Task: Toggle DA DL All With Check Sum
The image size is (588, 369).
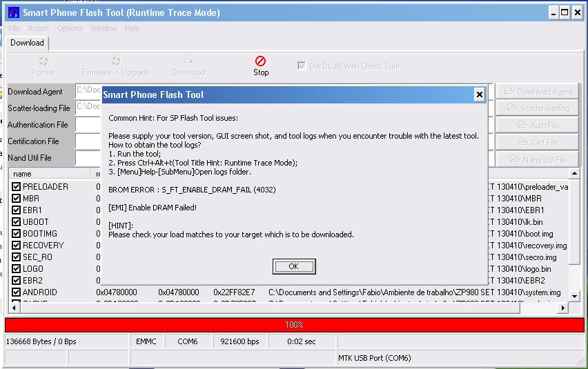Action: [301, 66]
